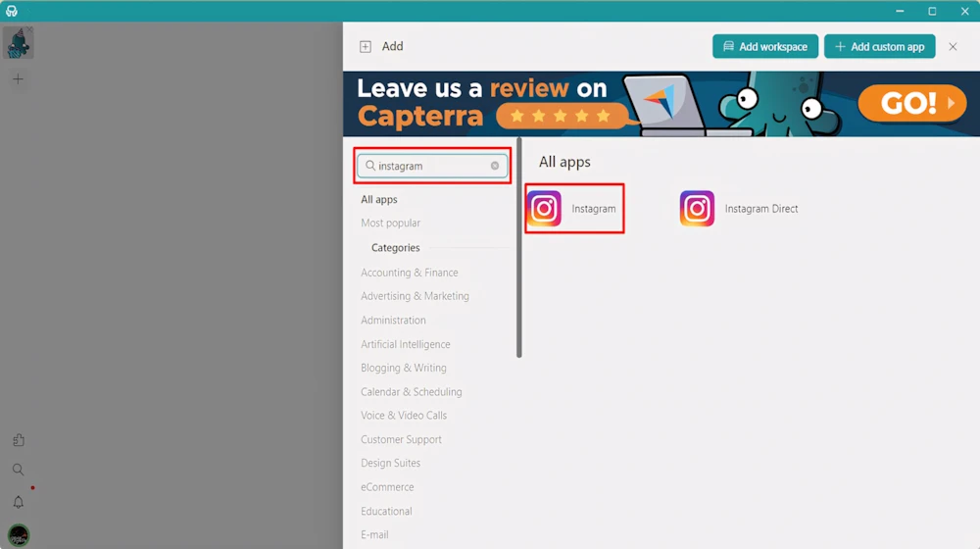Click Add custom app button
The image size is (980, 549).
pyautogui.click(x=879, y=46)
